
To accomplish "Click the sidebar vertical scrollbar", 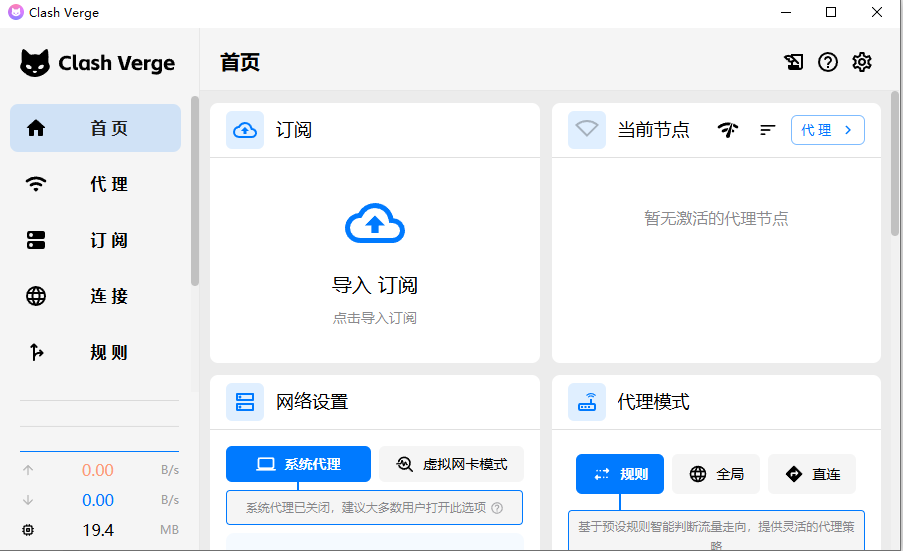I will [195, 191].
